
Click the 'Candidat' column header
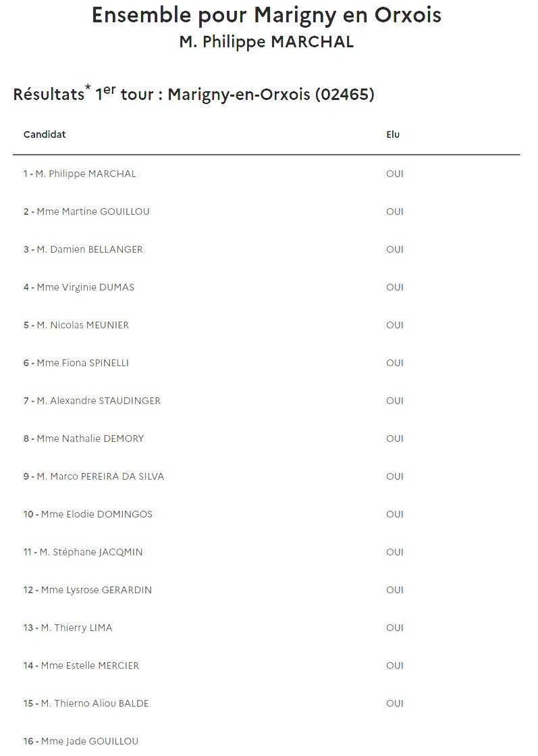point(45,134)
